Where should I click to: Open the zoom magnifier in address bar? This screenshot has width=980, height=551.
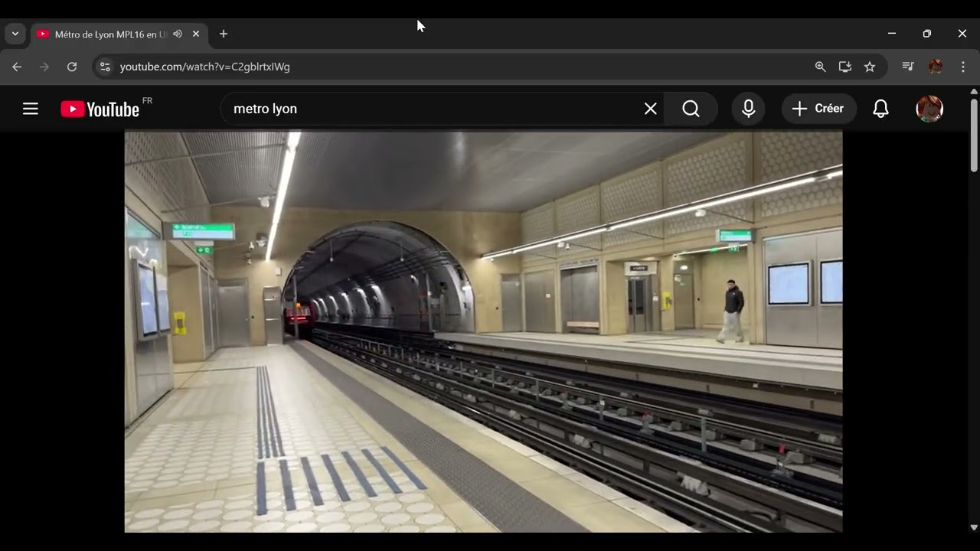click(x=821, y=67)
